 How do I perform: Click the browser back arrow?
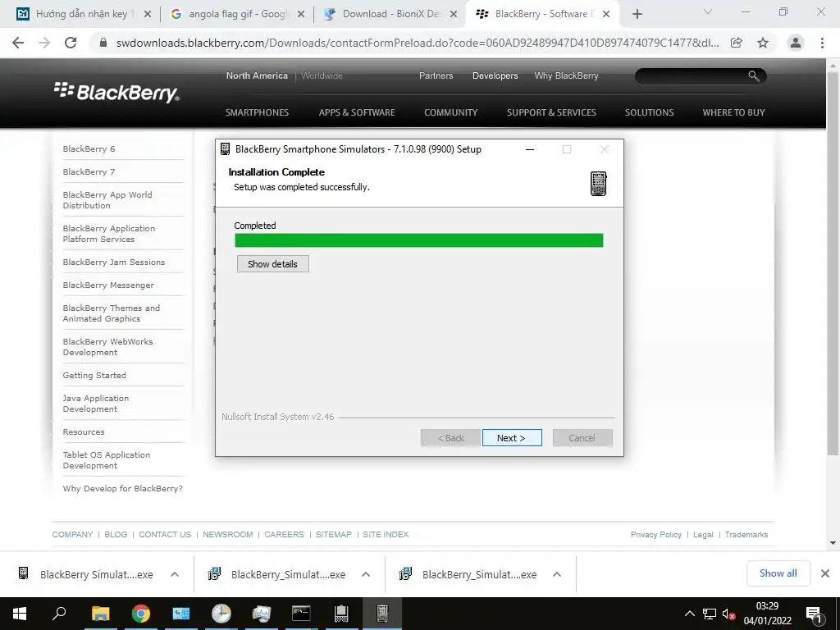(18, 43)
